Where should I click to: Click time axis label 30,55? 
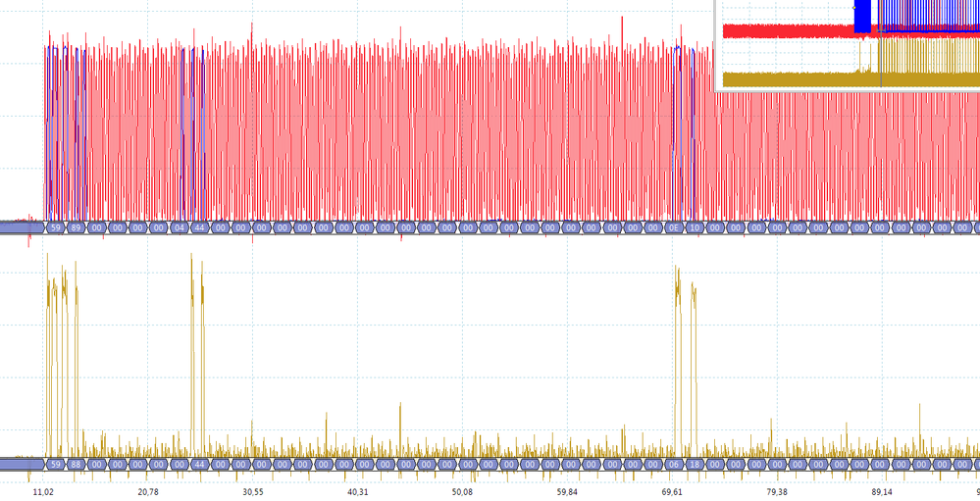click(x=253, y=492)
